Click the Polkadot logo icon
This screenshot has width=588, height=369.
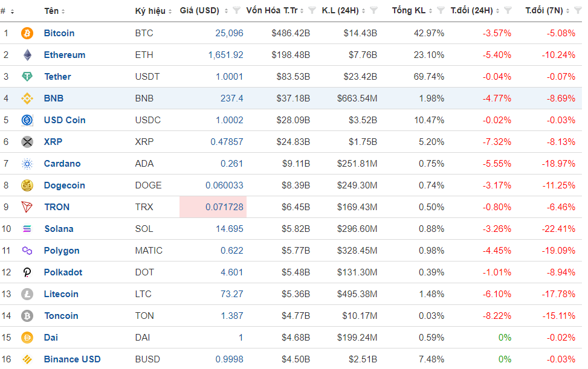(x=27, y=272)
